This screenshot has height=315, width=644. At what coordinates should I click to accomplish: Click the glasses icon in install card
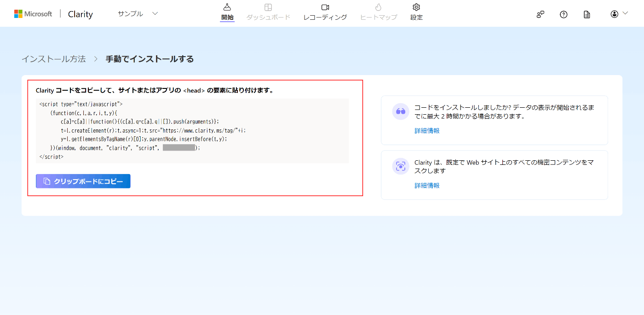401,111
